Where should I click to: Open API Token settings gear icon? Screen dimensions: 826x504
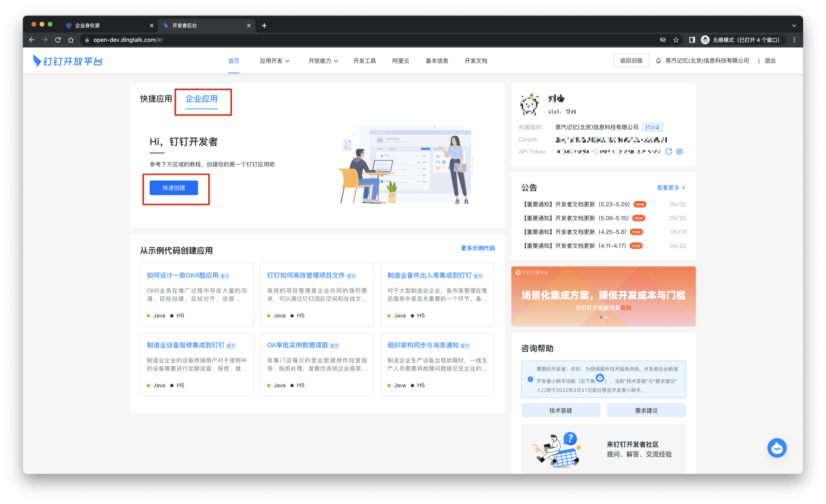[x=679, y=151]
